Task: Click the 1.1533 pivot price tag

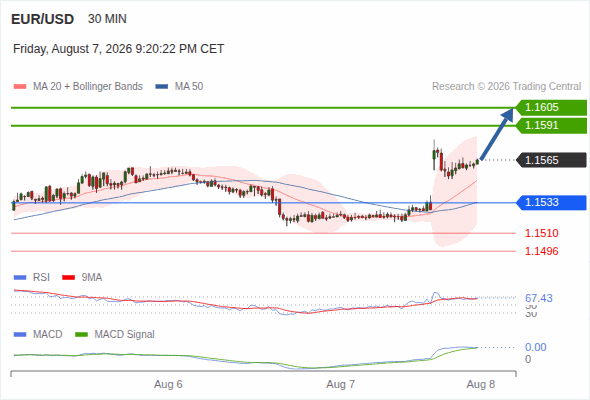Action: pos(551,202)
